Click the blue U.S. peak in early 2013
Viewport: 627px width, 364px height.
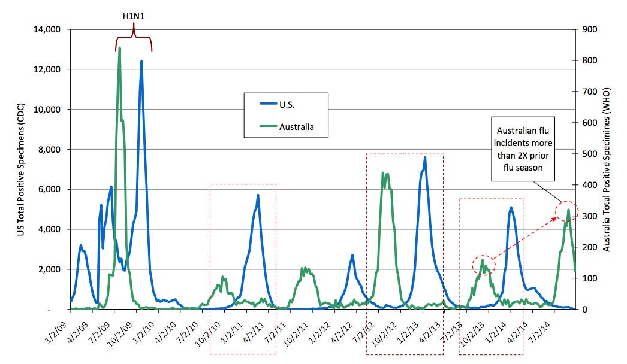pos(424,158)
